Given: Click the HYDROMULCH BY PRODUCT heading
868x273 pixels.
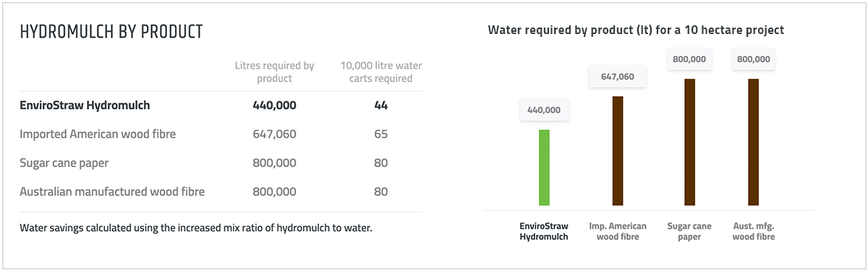Looking at the screenshot, I should click(111, 33).
